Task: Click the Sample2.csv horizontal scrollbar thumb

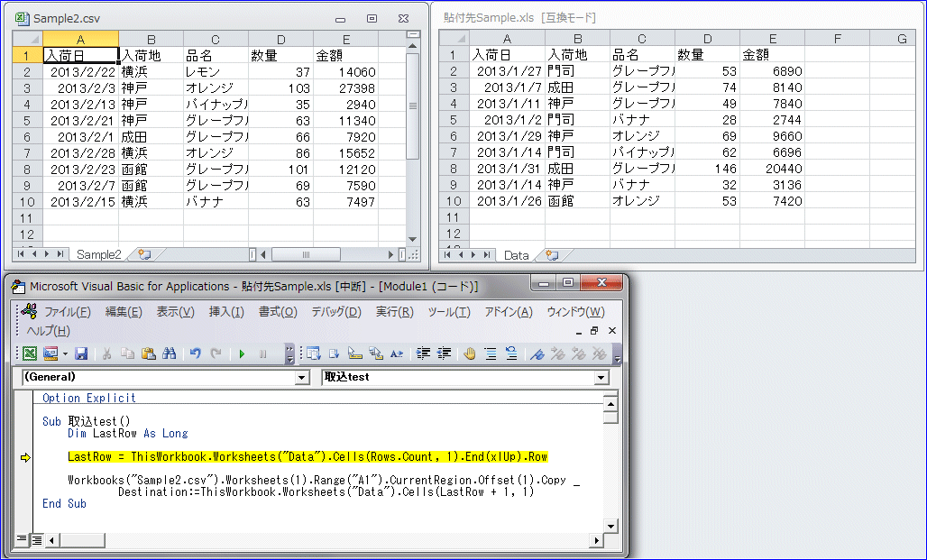Action: 305,255
